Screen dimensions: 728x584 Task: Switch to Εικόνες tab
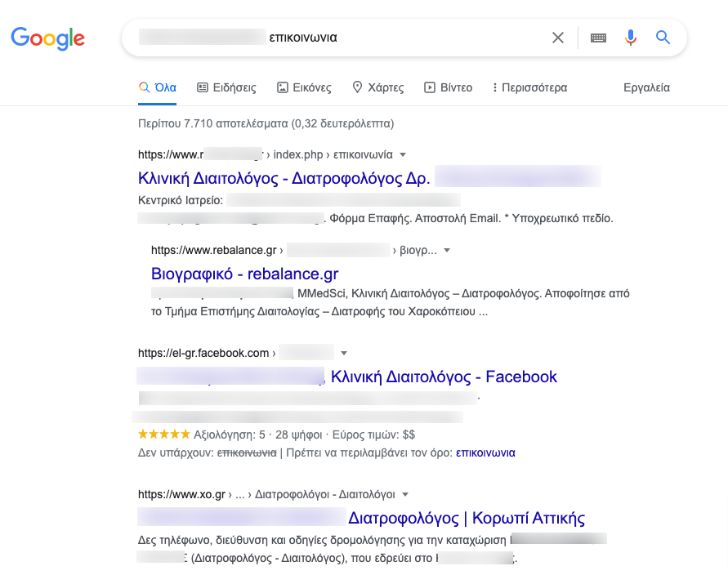(304, 87)
